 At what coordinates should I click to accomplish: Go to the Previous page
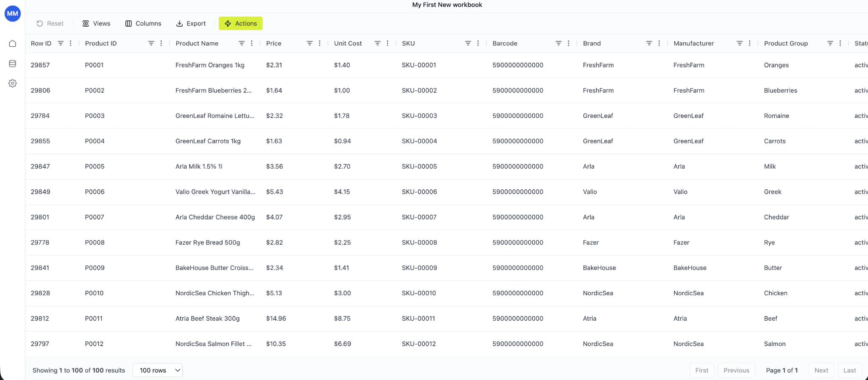click(x=737, y=370)
